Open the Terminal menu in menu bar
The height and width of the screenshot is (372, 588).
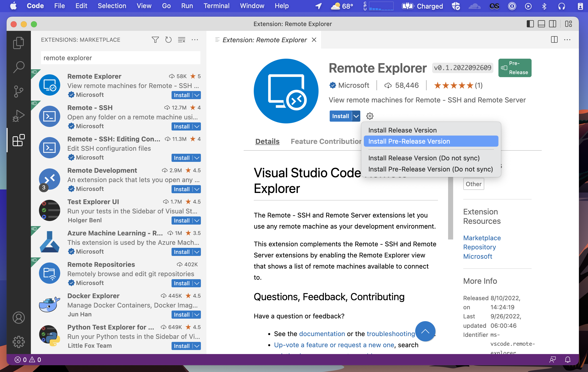[216, 6]
